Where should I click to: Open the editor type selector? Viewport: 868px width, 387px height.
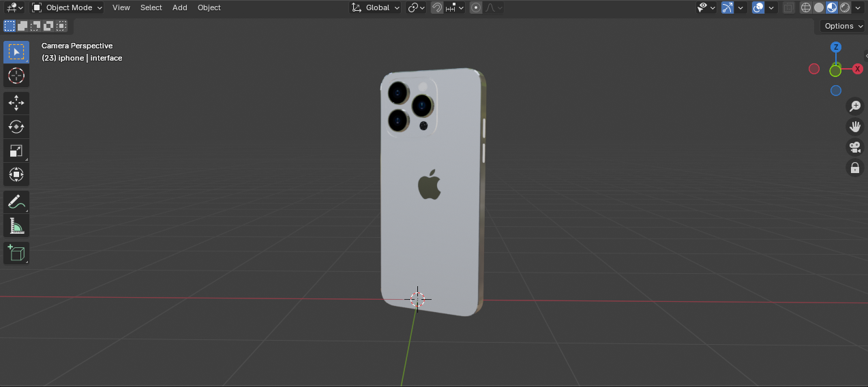13,7
